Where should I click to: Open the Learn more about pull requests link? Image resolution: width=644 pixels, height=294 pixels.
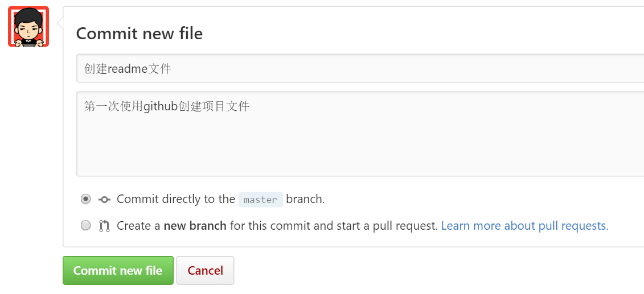524,226
